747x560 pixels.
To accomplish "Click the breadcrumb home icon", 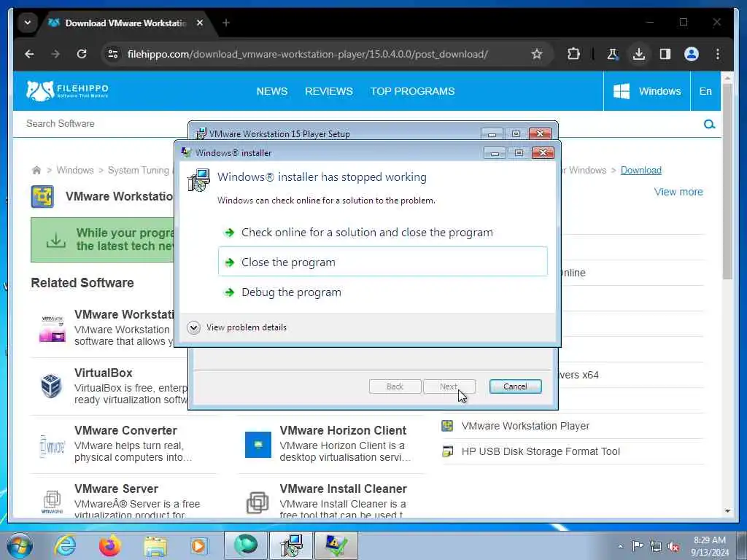I will coord(36,170).
